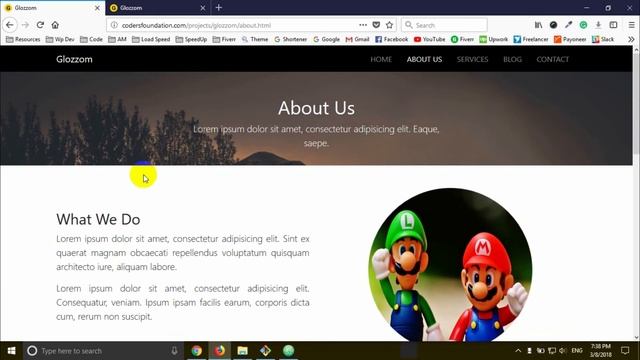The image size is (640, 360).
Task: Show more bookmarks overflow chevron
Action: (x=631, y=39)
